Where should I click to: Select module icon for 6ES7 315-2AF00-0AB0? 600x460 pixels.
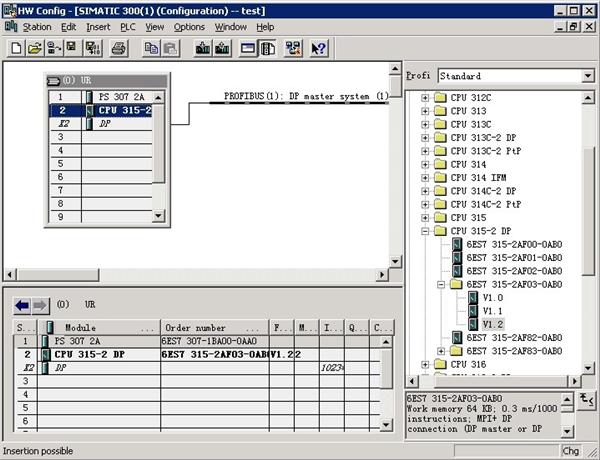(x=457, y=244)
